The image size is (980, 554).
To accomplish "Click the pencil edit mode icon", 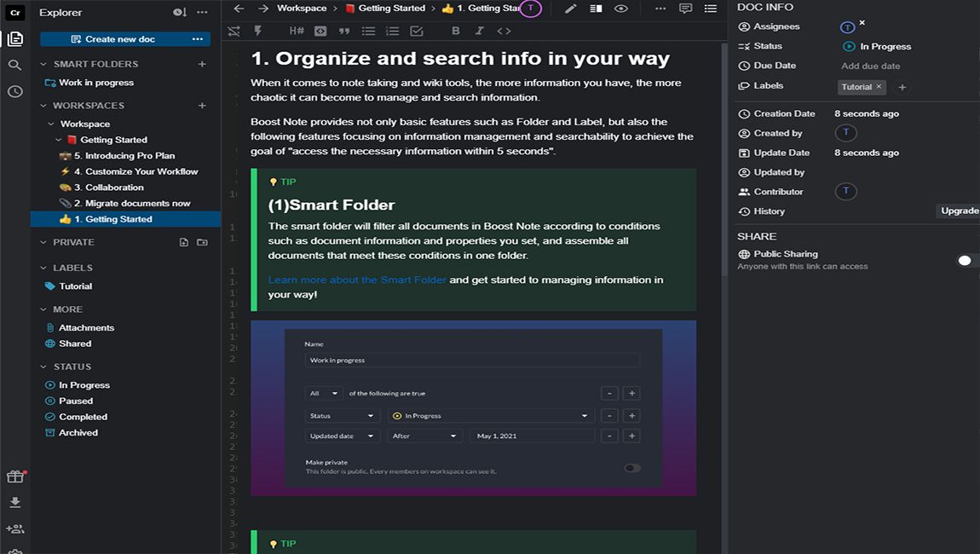I will (x=570, y=9).
